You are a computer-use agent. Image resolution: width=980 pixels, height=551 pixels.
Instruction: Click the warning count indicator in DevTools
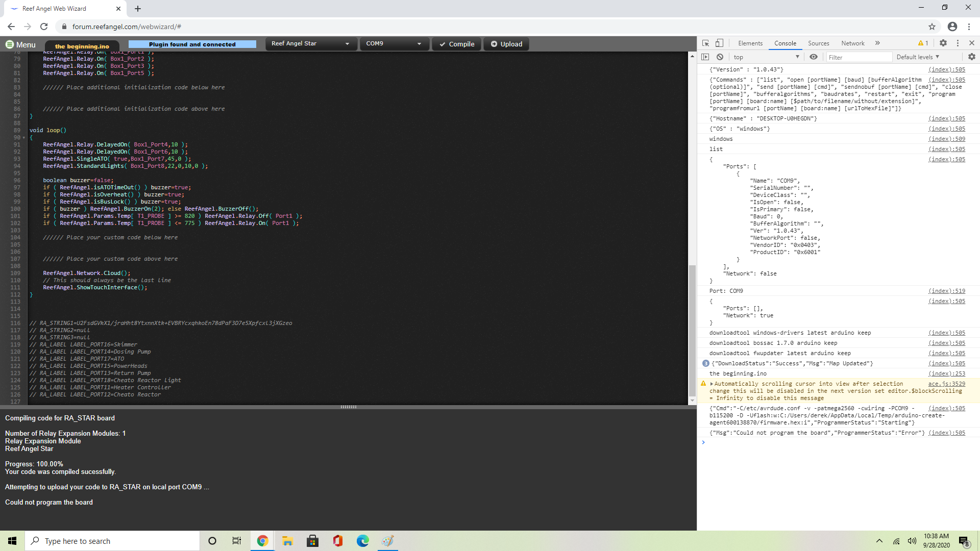923,43
